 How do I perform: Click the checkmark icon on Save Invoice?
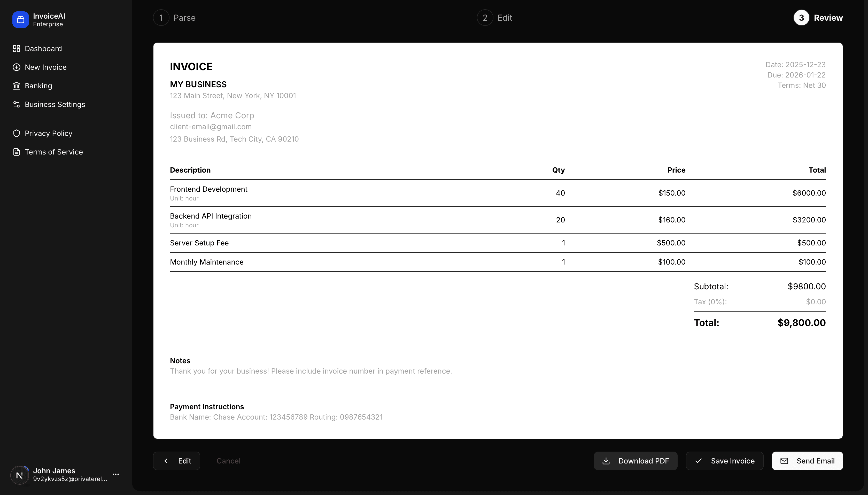tap(699, 461)
